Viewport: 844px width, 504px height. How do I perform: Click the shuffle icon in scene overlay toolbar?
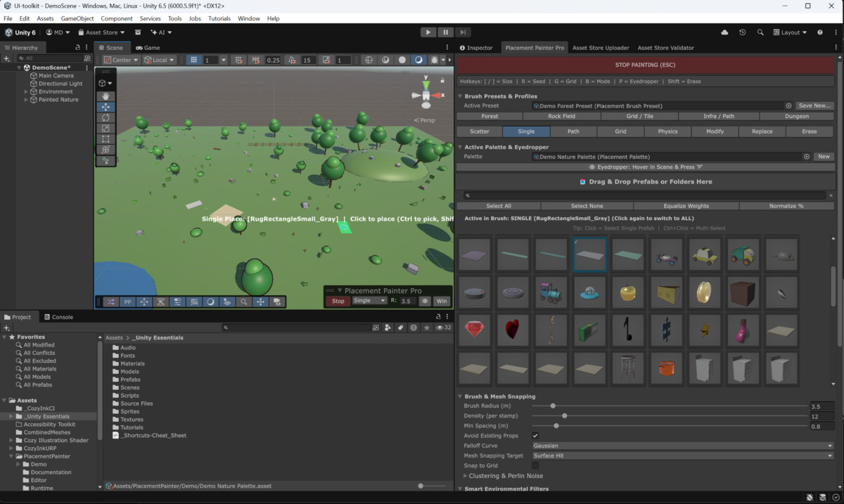(110, 302)
